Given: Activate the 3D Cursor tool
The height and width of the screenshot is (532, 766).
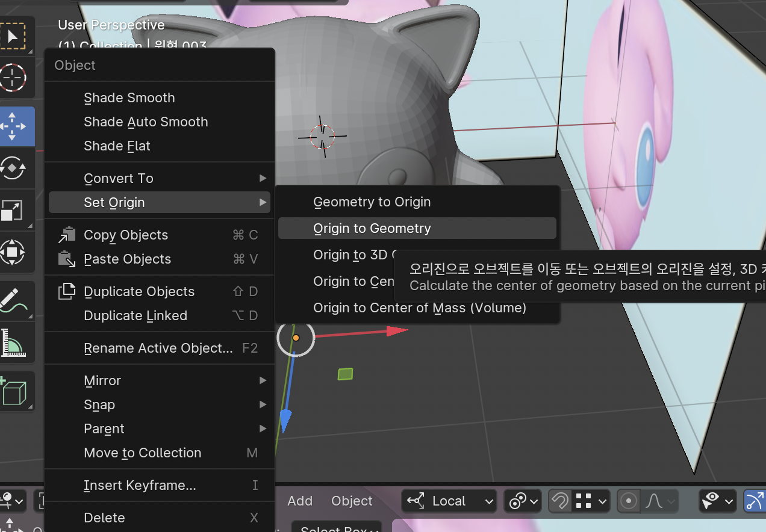Looking at the screenshot, I should pos(13,77).
